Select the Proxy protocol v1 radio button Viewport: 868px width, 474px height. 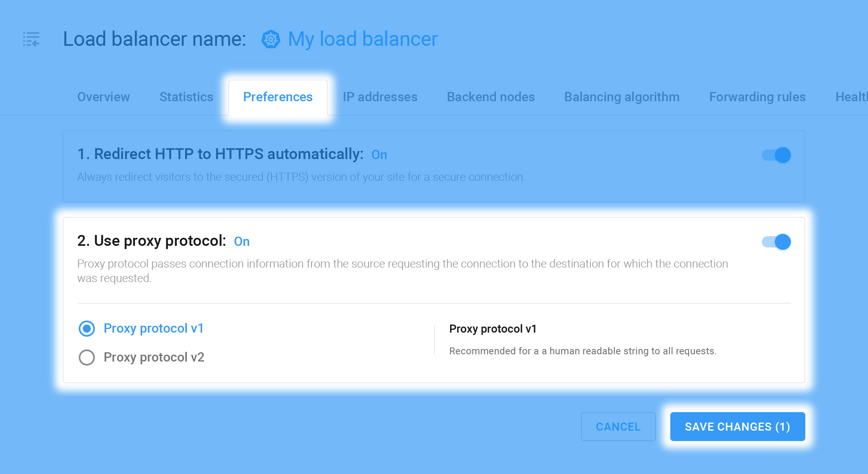coord(87,328)
